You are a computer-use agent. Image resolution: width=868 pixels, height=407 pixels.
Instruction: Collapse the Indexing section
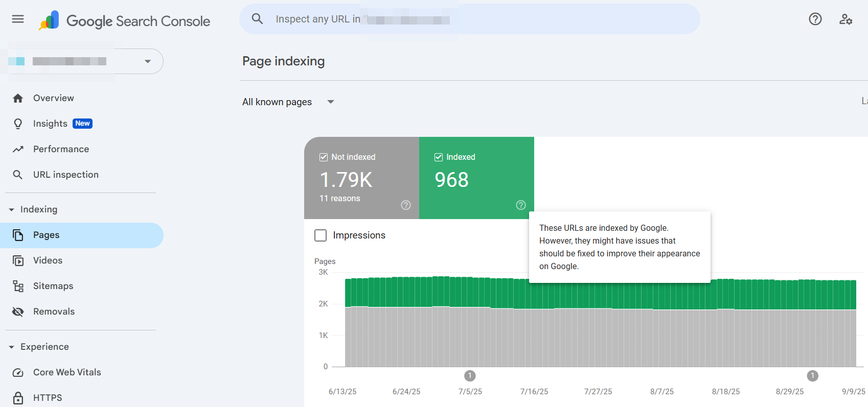(x=12, y=210)
